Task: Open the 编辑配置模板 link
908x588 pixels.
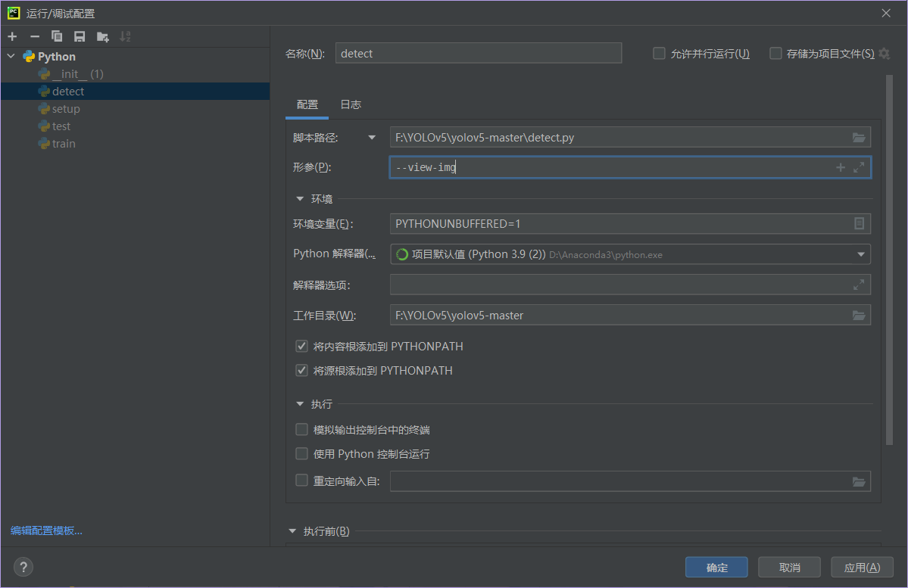Action: pyautogui.click(x=46, y=530)
